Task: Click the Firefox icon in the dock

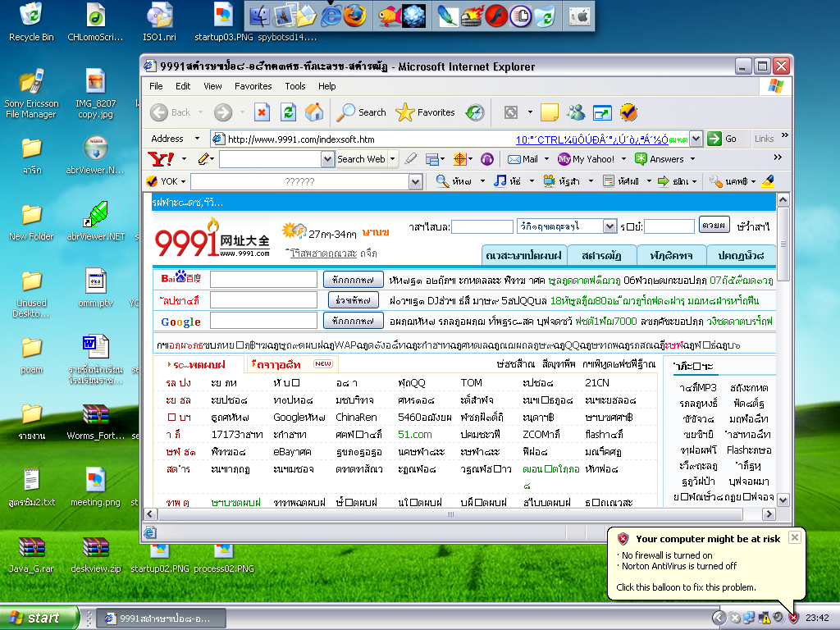Action: pos(354,16)
